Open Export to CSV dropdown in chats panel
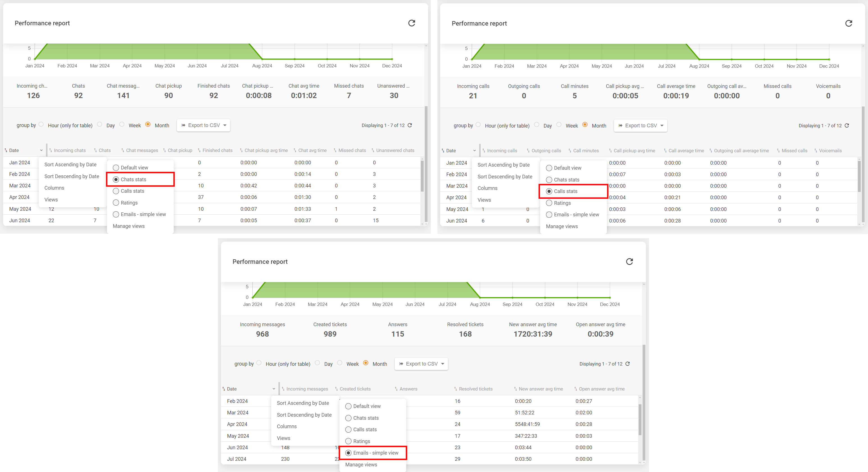Viewport: 868px width, 472px height. tap(204, 125)
